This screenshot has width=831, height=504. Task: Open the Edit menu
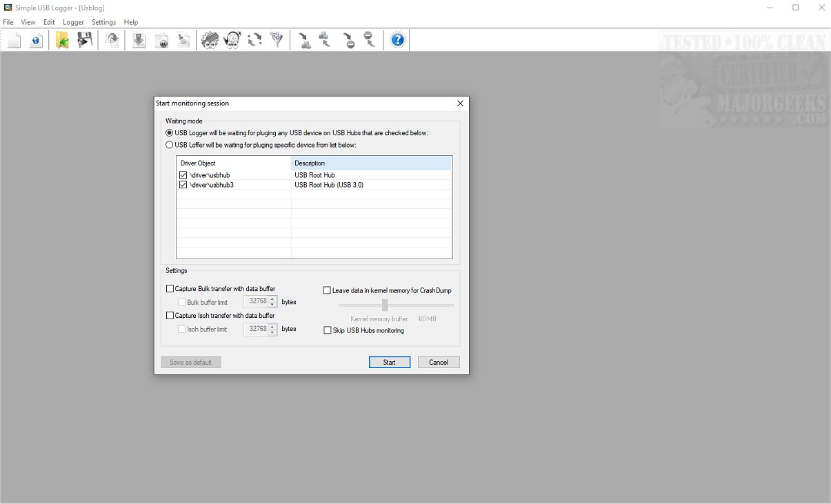(49, 22)
